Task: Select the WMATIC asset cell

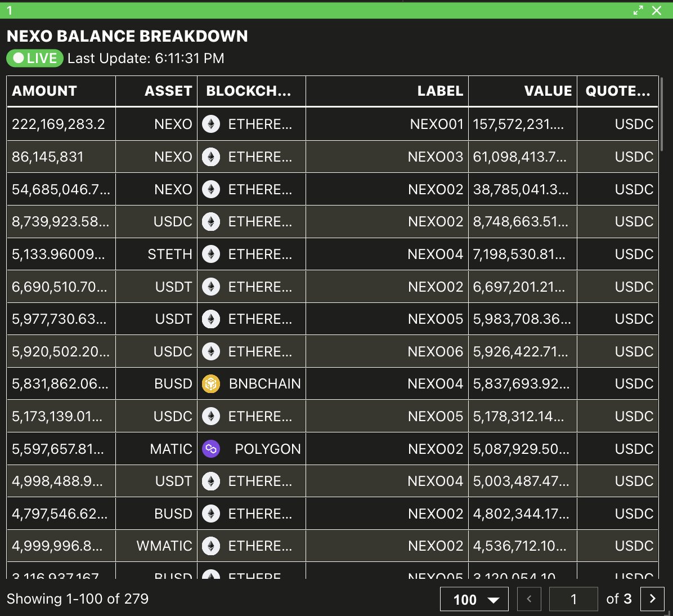Action: pos(156,546)
